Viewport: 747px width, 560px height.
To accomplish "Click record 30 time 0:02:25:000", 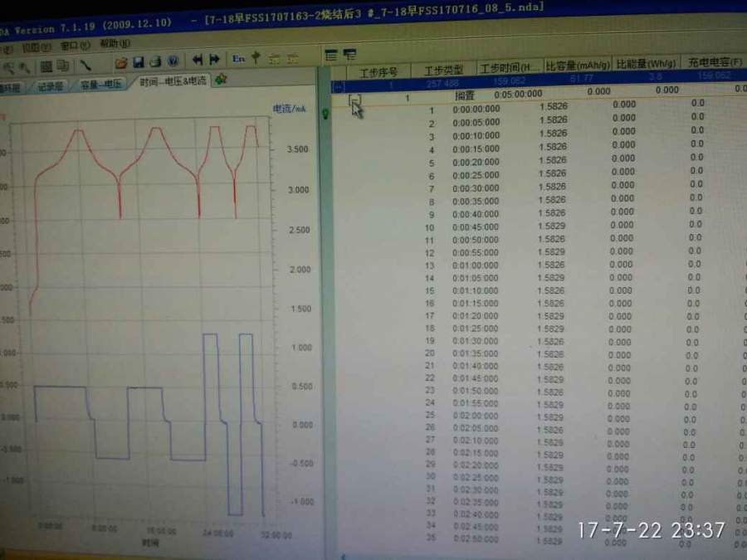I will pyautogui.click(x=476, y=478).
